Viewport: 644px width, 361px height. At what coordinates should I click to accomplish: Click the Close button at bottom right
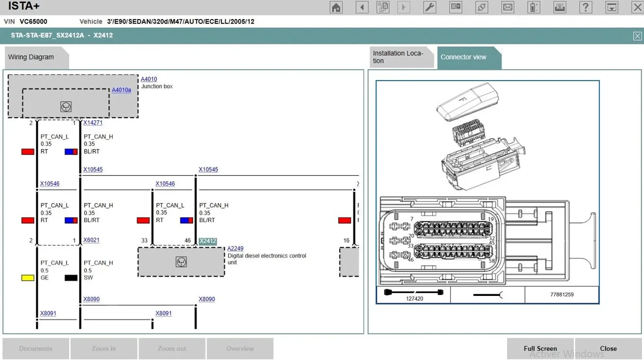(x=608, y=349)
